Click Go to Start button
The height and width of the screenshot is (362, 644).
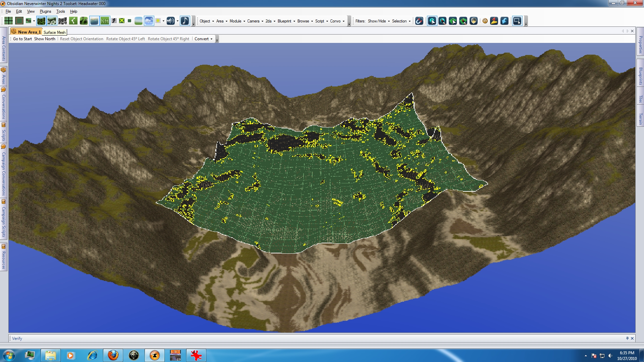(22, 39)
